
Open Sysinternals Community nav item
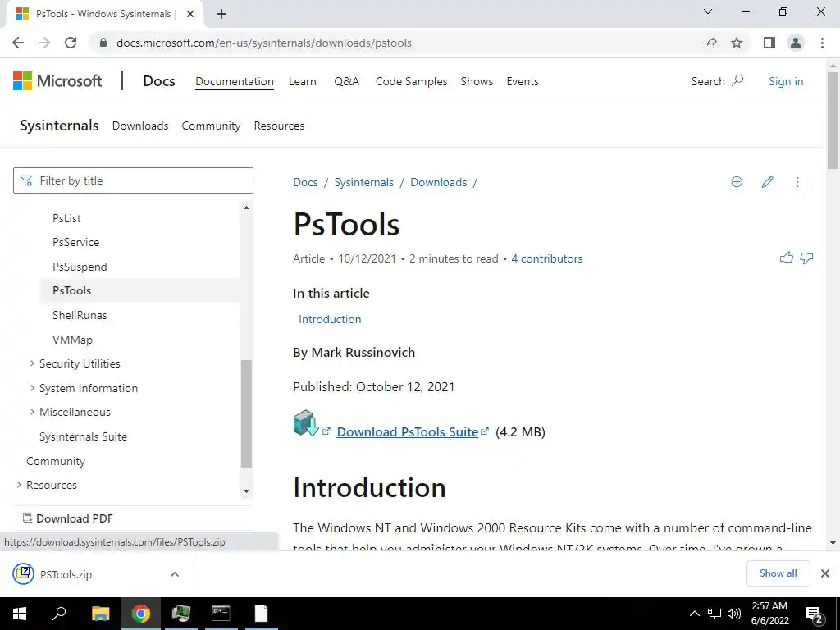211,126
